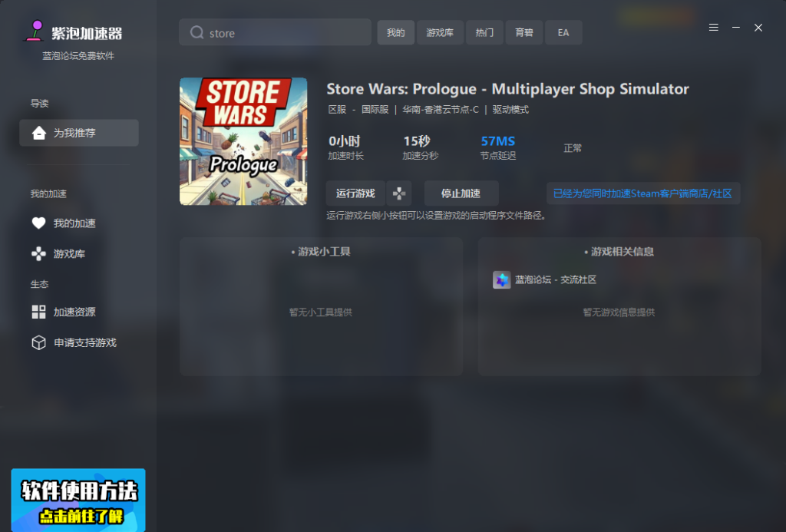This screenshot has width=786, height=532.
Task: Select the EA tab
Action: 563,32
